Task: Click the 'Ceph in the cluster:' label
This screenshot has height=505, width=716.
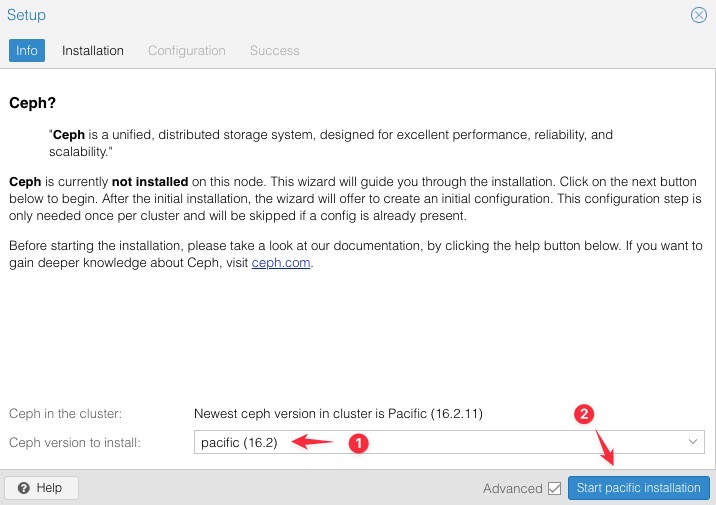Action: (x=65, y=414)
